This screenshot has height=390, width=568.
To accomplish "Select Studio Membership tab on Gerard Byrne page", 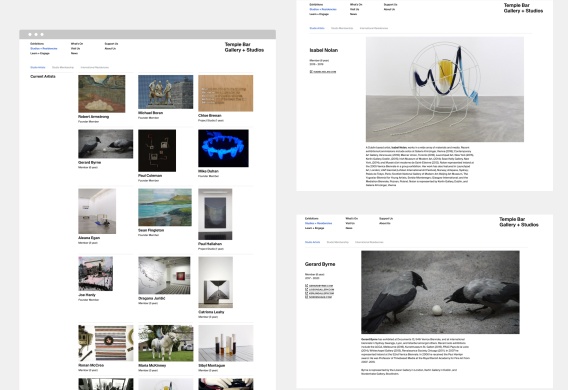I will [x=337, y=242].
